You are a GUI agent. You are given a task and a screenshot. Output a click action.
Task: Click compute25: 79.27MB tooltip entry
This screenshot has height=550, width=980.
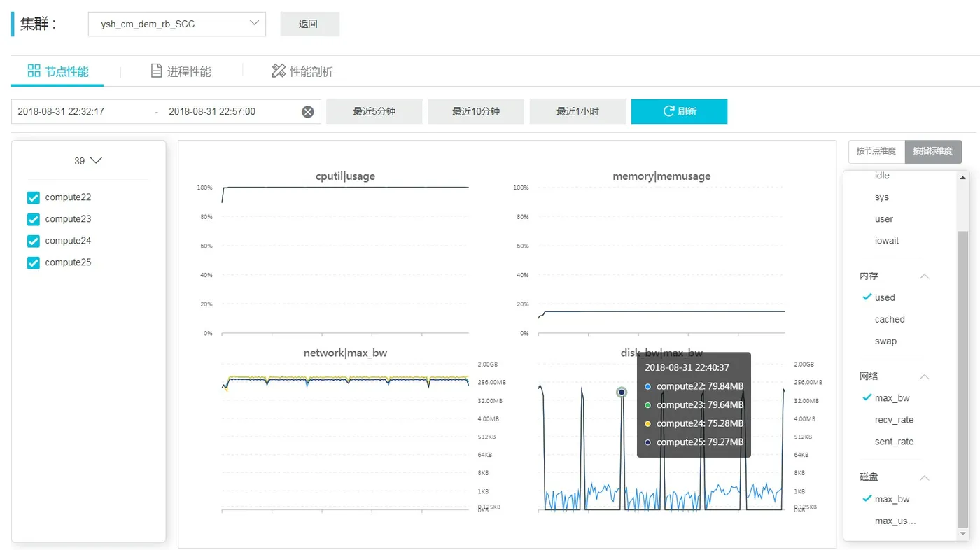[x=694, y=442]
